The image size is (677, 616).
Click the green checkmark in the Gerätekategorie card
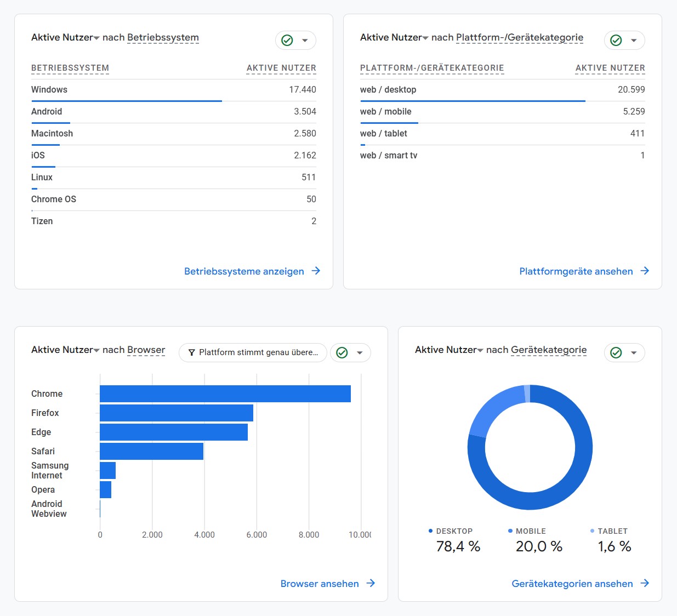point(616,353)
